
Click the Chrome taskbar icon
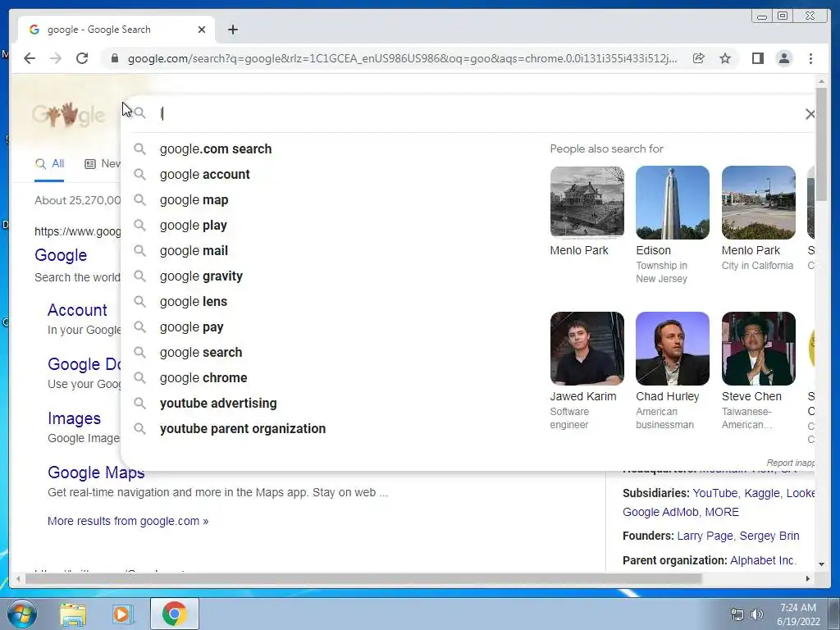pos(174,614)
